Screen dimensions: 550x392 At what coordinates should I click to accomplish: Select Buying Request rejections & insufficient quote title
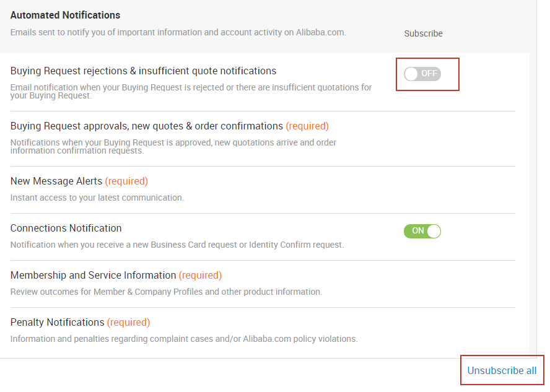pyautogui.click(x=143, y=71)
